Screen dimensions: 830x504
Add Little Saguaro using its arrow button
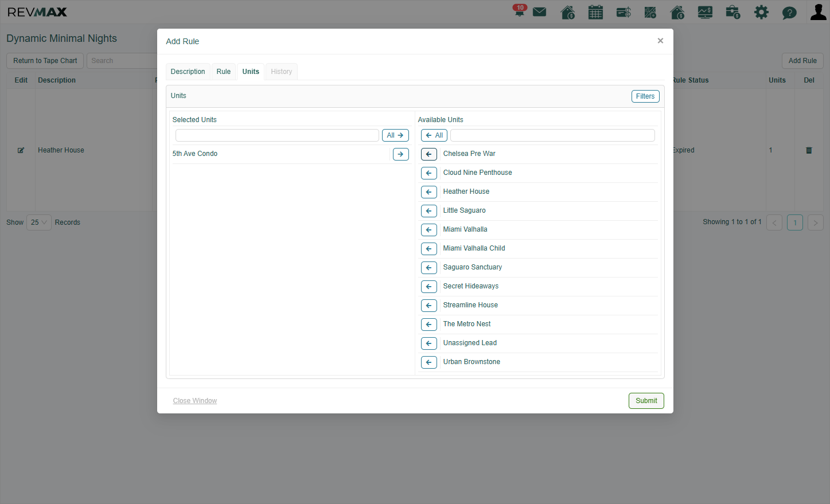pyautogui.click(x=428, y=210)
